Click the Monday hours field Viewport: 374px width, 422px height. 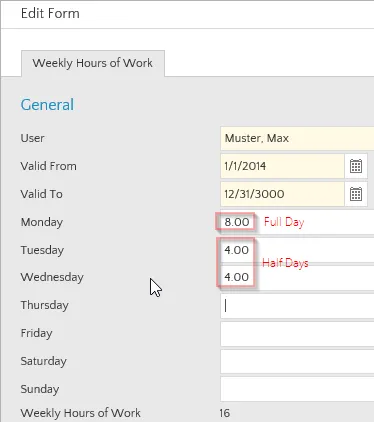click(x=297, y=222)
